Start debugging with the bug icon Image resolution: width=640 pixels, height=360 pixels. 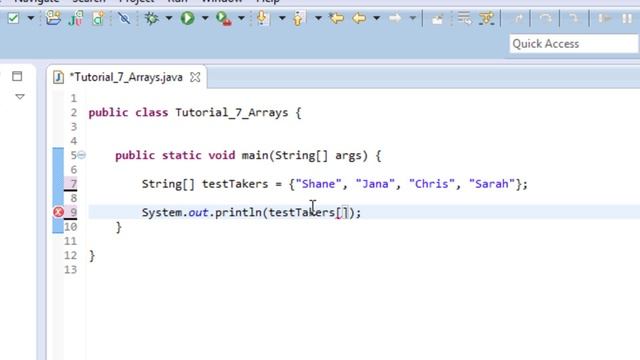click(151, 18)
